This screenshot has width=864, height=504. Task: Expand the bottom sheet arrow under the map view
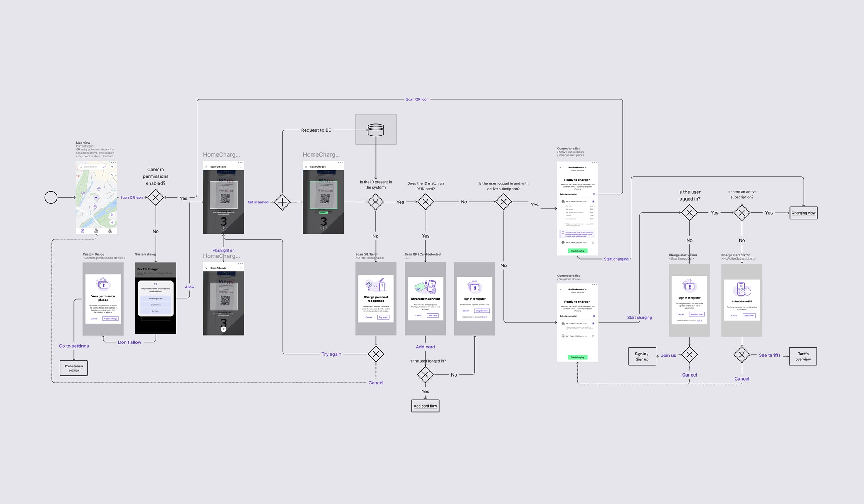click(96, 235)
